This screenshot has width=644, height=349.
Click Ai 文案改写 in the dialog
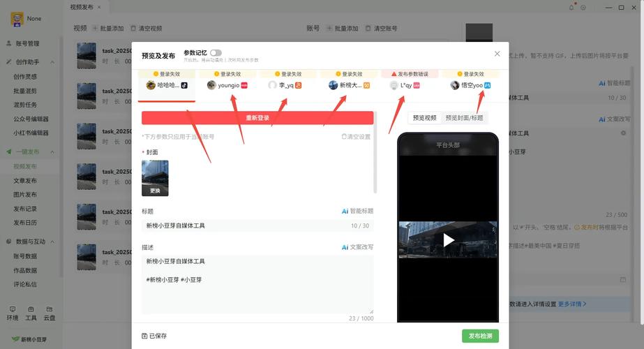pos(357,248)
